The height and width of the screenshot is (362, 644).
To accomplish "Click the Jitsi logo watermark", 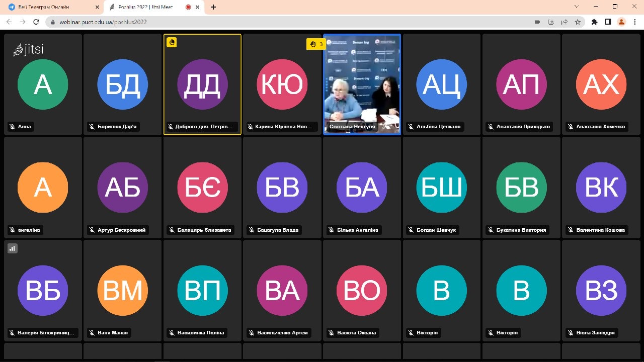I will pyautogui.click(x=29, y=49).
